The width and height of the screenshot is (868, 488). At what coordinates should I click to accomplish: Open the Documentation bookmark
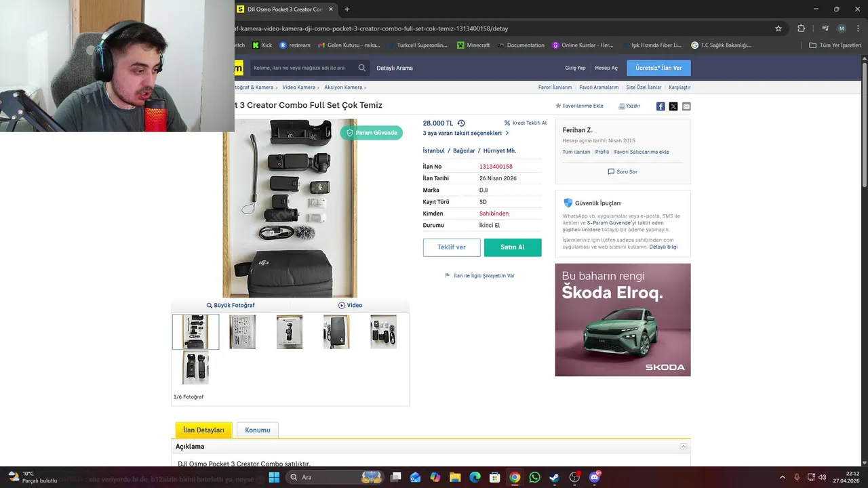pyautogui.click(x=521, y=45)
